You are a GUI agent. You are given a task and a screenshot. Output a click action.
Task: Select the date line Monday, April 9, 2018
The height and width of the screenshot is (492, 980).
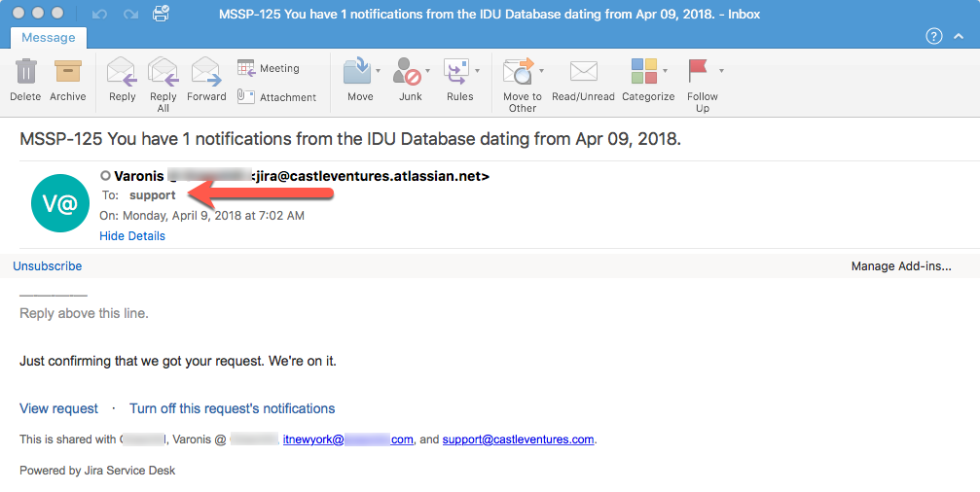pyautogui.click(x=201, y=216)
